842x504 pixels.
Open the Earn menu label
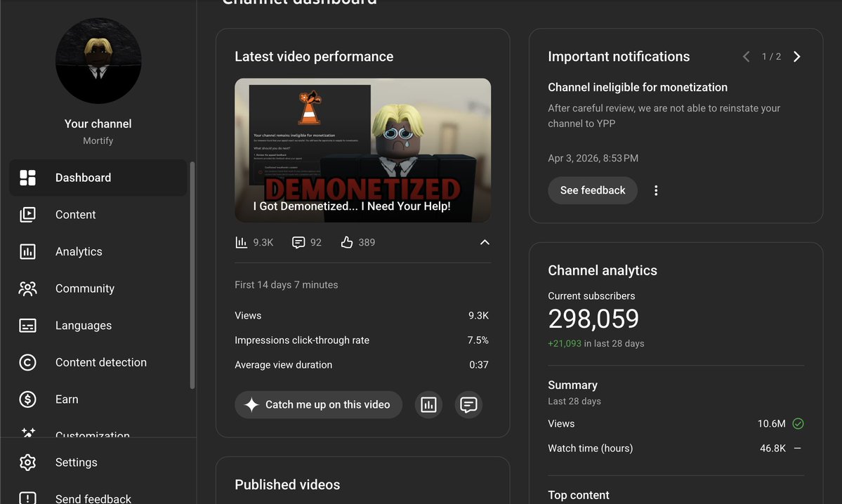(67, 399)
